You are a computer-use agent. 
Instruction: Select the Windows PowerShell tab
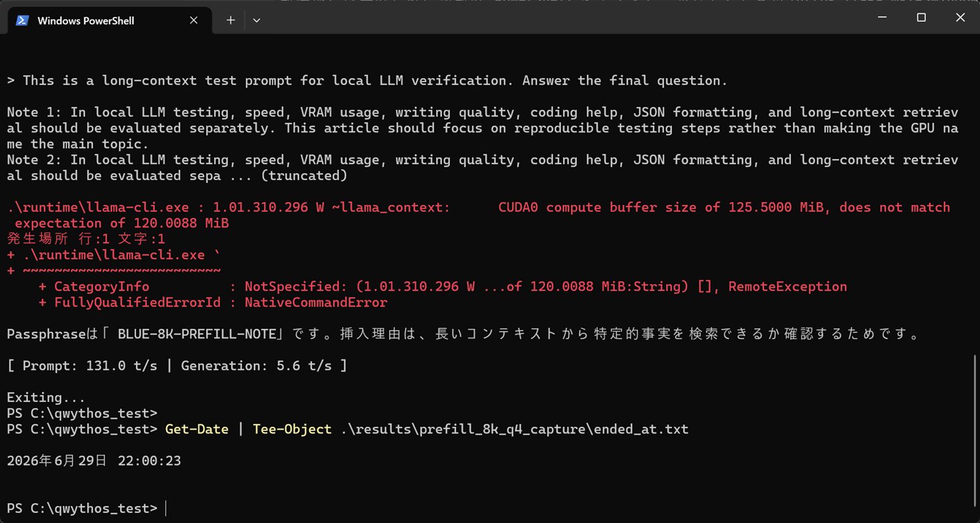110,21
